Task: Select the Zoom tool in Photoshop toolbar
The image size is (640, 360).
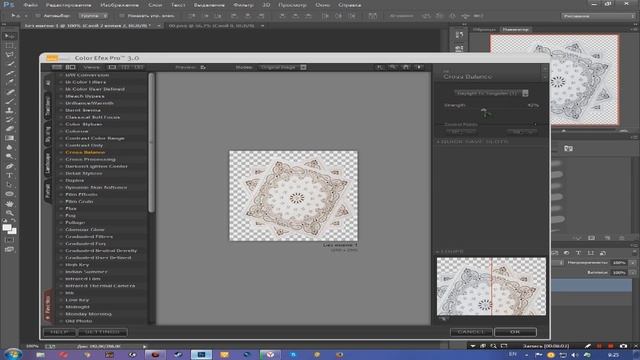Action: point(9,213)
